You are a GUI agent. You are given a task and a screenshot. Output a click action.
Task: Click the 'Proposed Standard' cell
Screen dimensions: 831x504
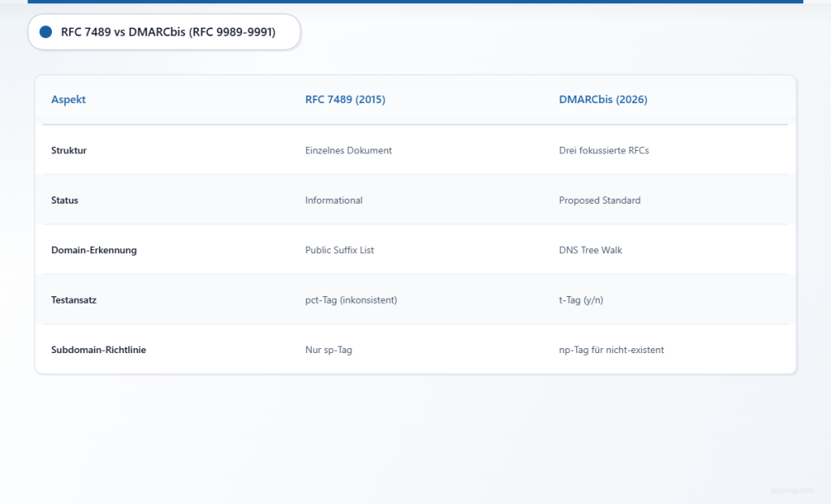(600, 200)
